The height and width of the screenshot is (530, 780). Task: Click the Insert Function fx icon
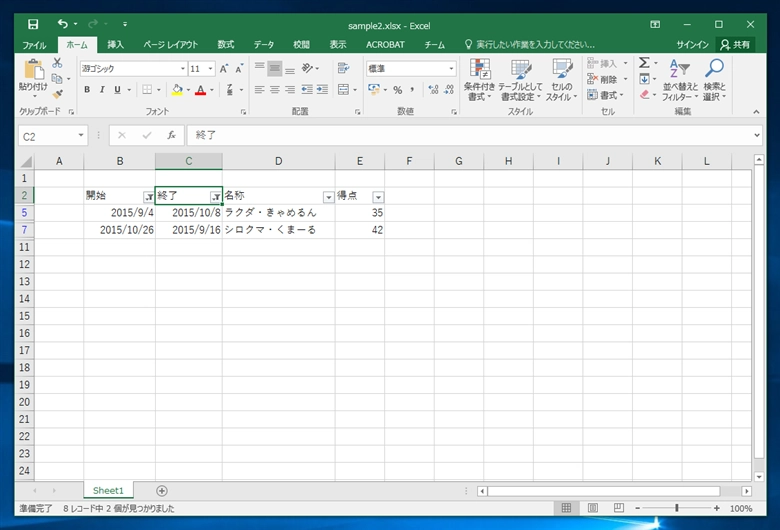172,135
